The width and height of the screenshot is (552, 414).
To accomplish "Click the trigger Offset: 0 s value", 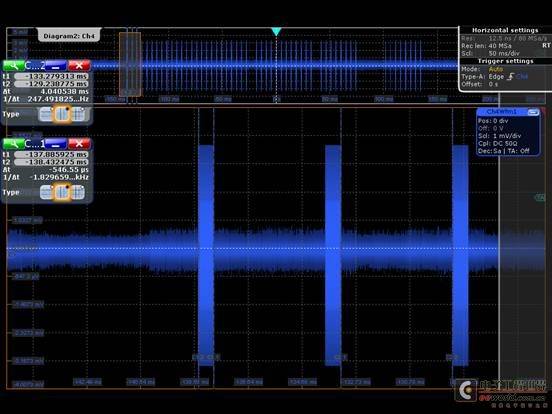I will [x=493, y=84].
